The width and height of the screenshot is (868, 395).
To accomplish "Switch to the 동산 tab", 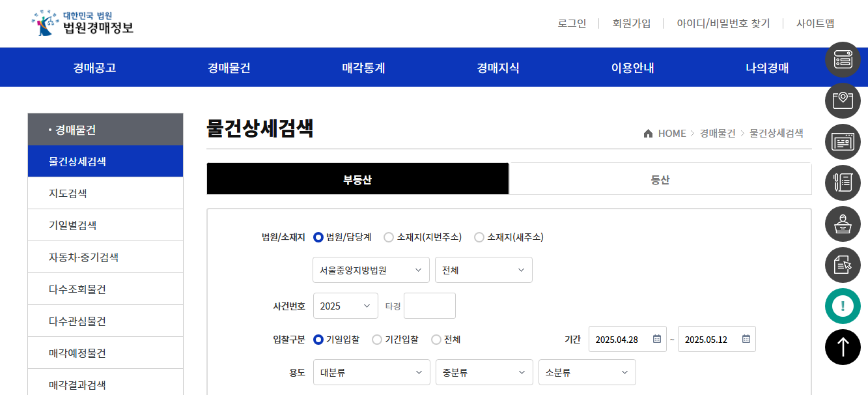I will tap(660, 179).
